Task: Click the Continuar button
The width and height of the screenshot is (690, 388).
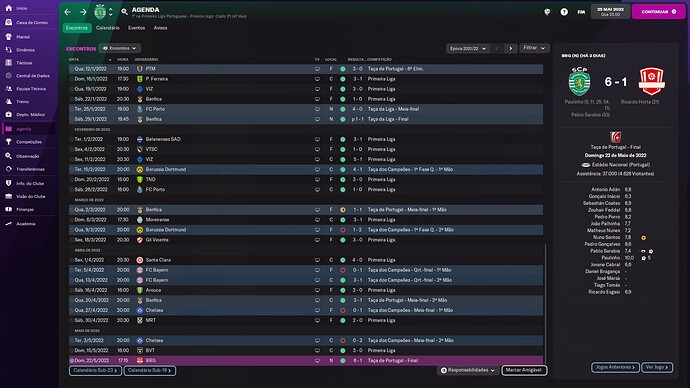Action: 658,12
